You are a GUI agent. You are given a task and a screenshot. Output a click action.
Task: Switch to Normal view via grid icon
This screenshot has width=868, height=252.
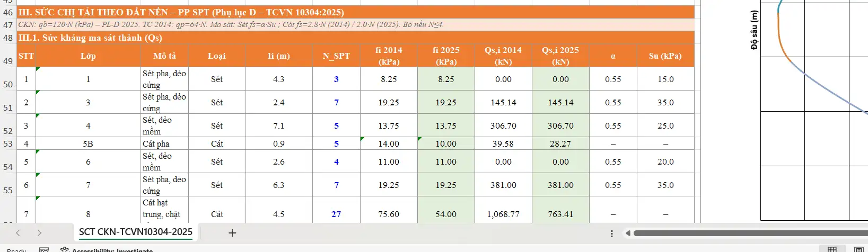click(832, 250)
